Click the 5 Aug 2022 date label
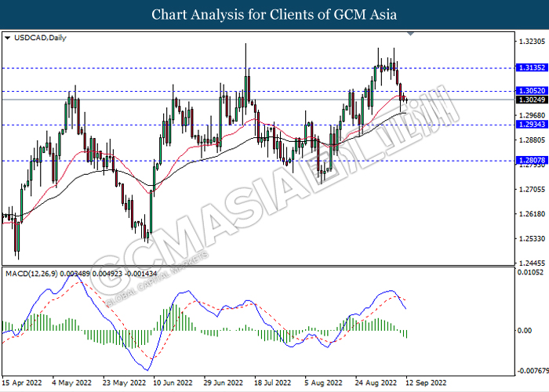Viewport: 549px width, 392px height. pos(323,383)
